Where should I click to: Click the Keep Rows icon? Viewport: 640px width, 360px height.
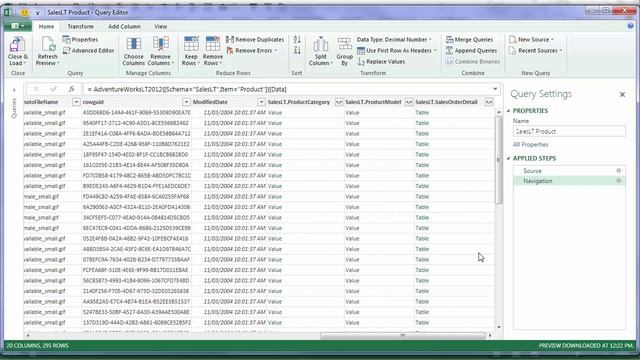(191, 44)
